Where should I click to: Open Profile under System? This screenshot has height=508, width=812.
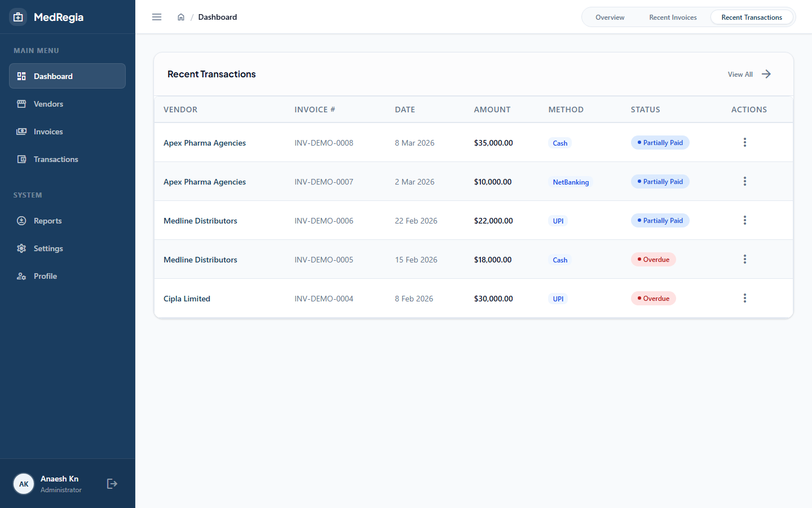pos(67,276)
